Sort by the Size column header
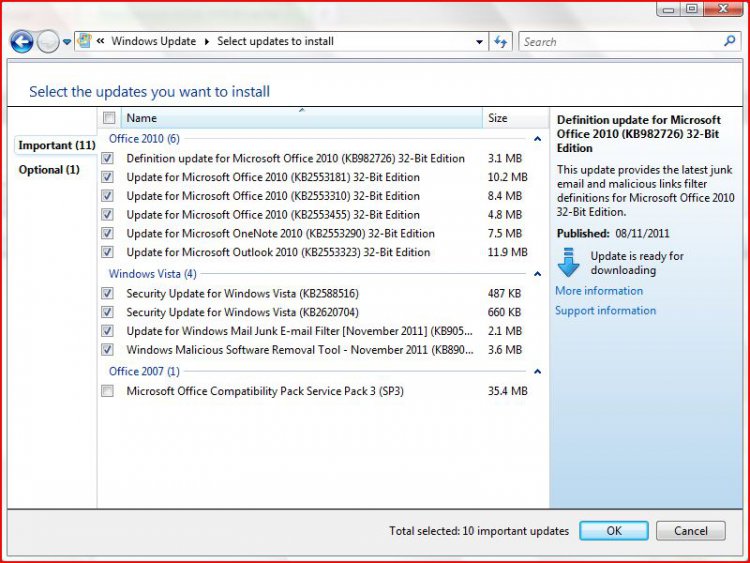This screenshot has height=563, width=750. click(515, 118)
